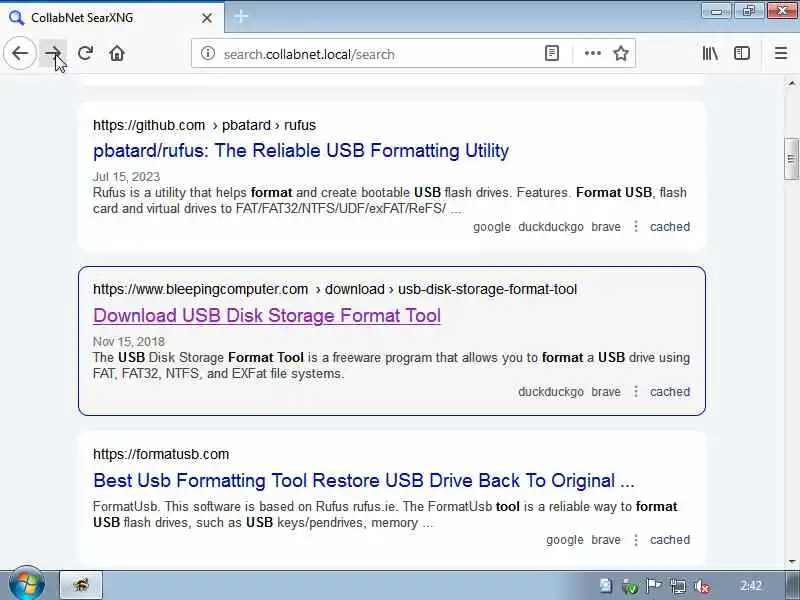The image size is (800, 600).
Task: Open pbatard/rufus Reliable USB Formatting Utility link
Action: (x=301, y=151)
